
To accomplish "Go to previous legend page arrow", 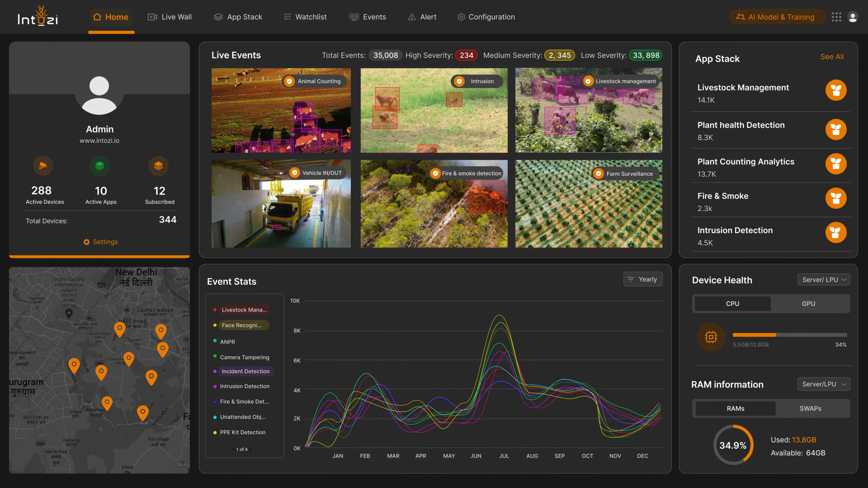I will coord(233,449).
